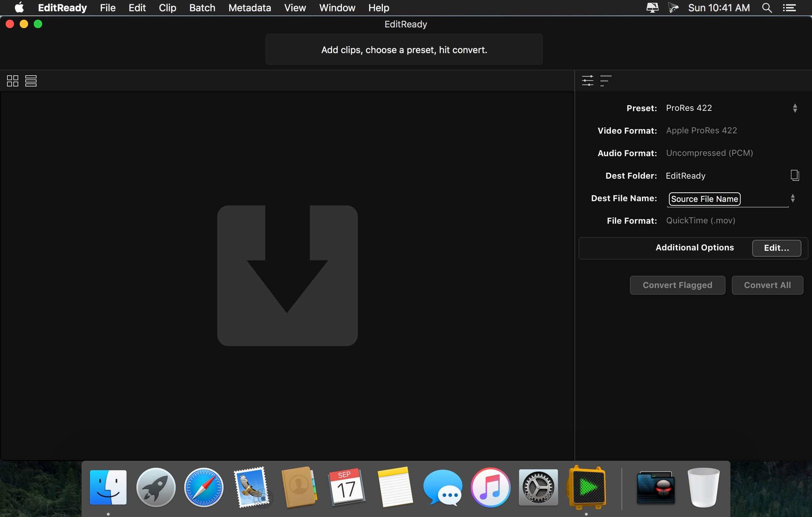
Task: Open Spotlight search in menu bar
Action: click(767, 8)
